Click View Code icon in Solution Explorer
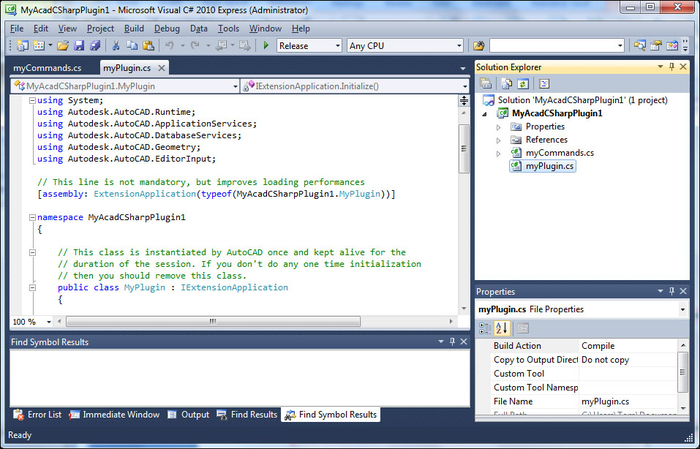 click(x=544, y=84)
